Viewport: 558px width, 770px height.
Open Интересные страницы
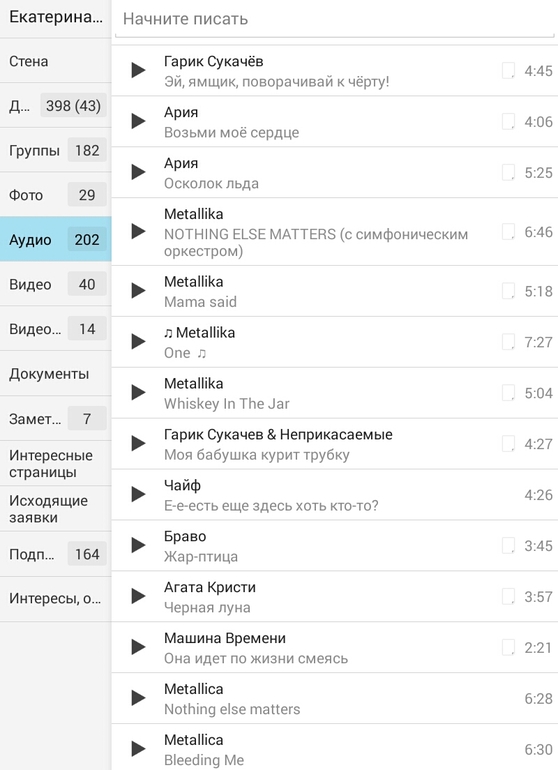56,464
